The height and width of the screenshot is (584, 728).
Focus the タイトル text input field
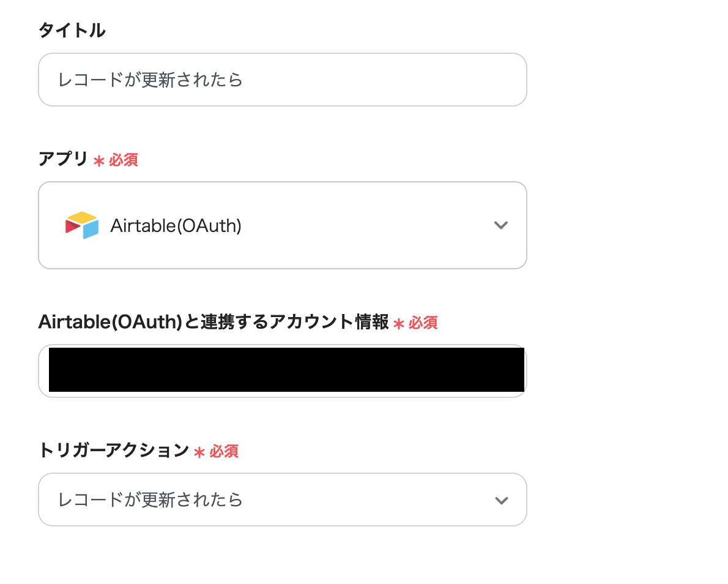click(282, 80)
